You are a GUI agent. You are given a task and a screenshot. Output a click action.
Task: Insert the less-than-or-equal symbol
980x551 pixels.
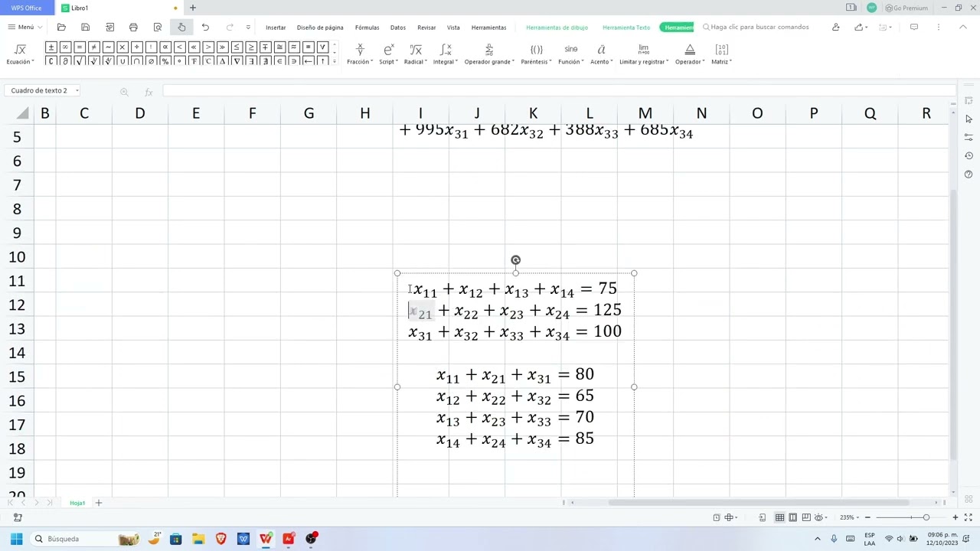237,47
